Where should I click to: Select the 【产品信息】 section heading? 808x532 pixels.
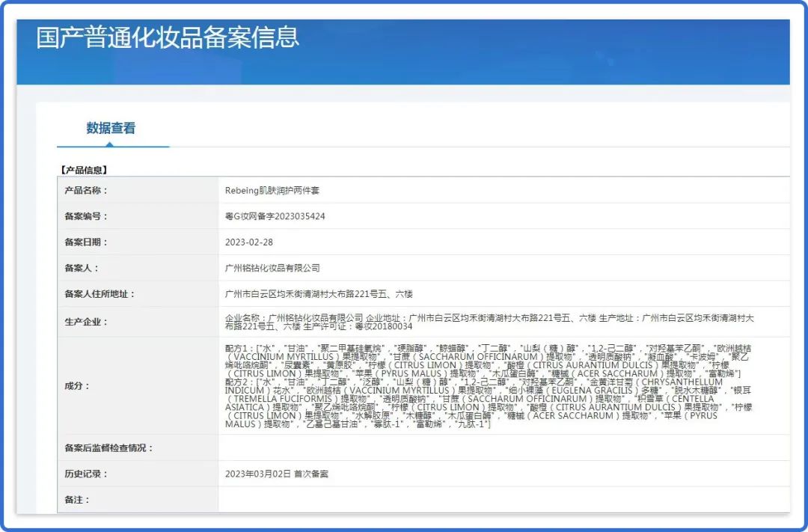(84, 170)
